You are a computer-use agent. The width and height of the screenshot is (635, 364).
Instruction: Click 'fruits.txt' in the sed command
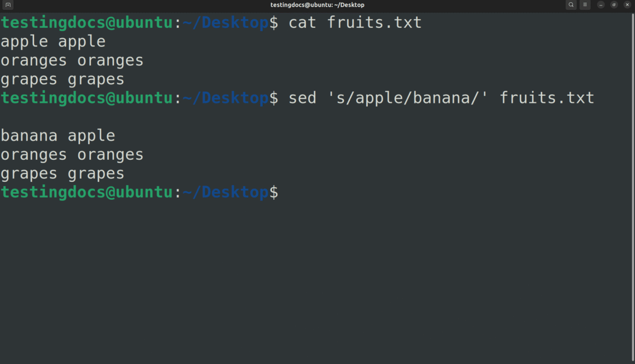[546, 98]
